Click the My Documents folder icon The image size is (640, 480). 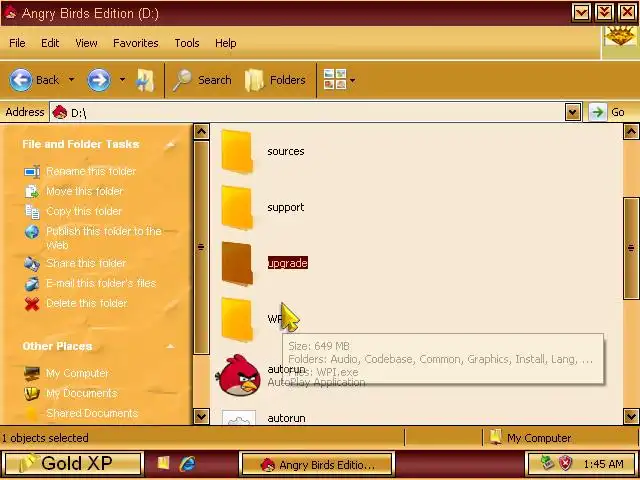click(x=32, y=393)
